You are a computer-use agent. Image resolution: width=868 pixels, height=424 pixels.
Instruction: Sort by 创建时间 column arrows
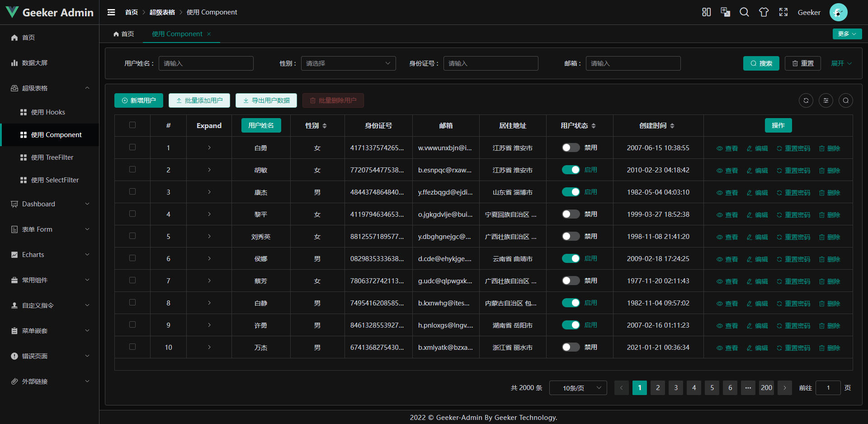click(x=672, y=126)
